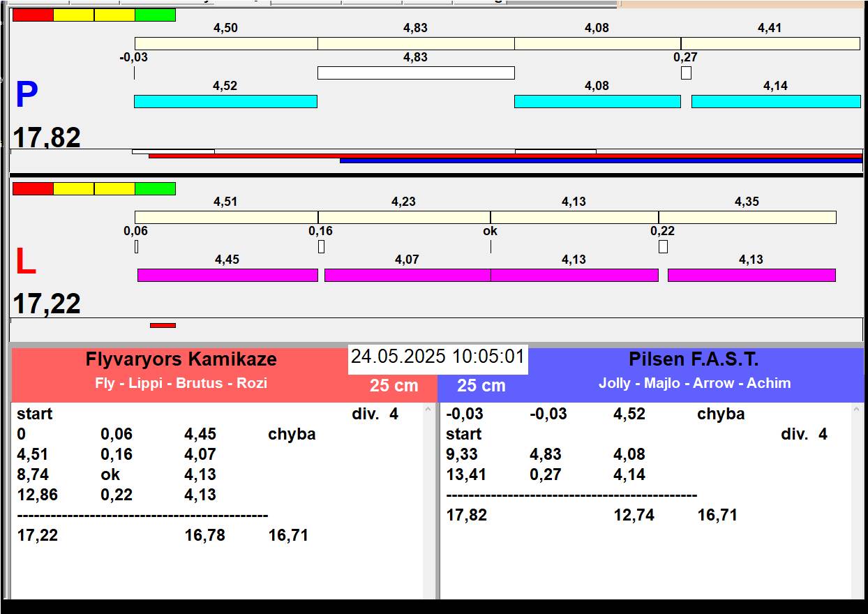Click the right yellow start light in lane L

tap(114, 188)
